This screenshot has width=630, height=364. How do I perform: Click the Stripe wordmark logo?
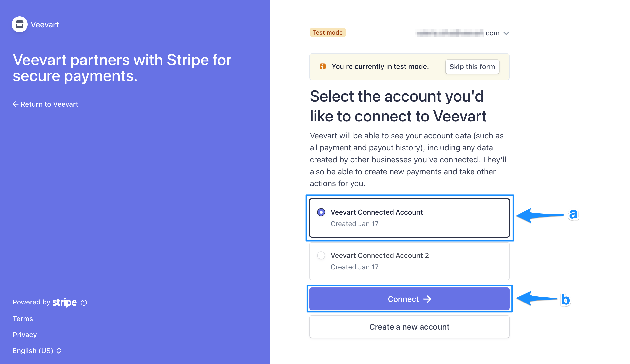[x=64, y=302]
